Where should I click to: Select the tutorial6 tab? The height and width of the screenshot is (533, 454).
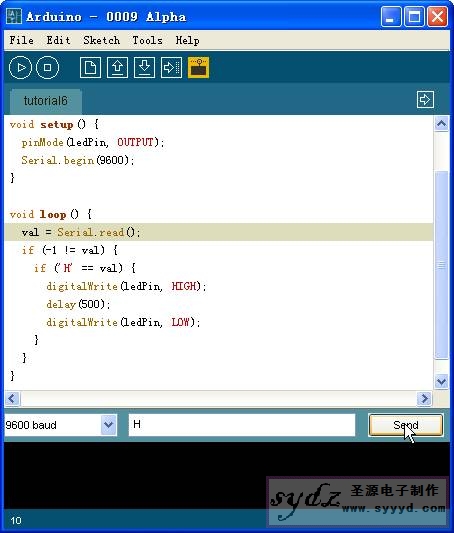[46, 101]
